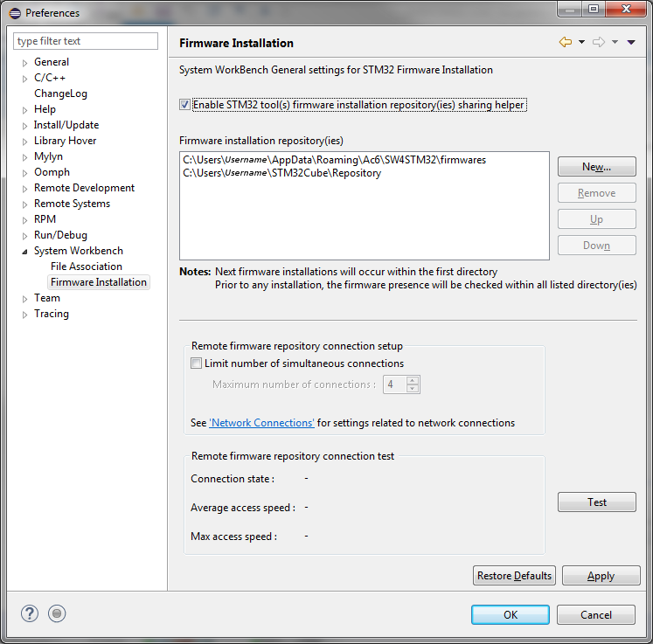Toggle Limit number of simultaneous connections
The height and width of the screenshot is (644, 653).
pos(197,363)
